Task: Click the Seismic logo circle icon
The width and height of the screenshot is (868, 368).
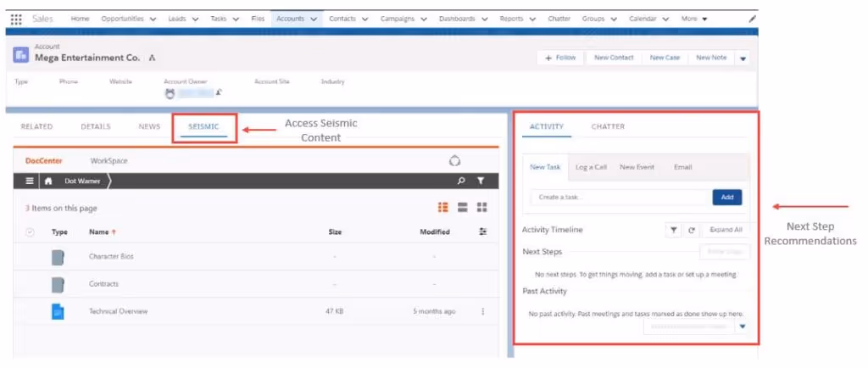Action: pos(454,161)
